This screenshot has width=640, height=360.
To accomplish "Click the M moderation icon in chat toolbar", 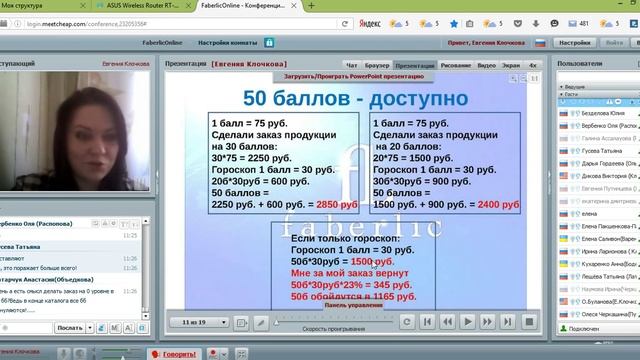I will (115, 328).
